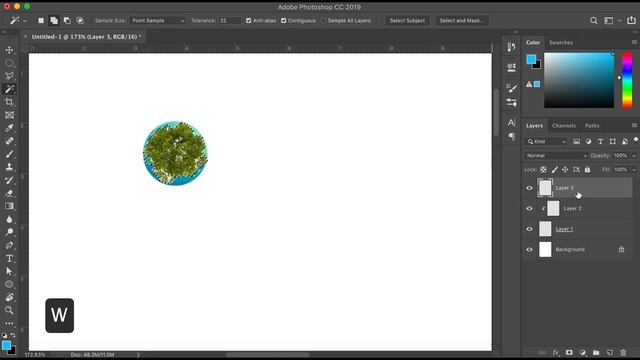Viewport: 640px width, 360px height.
Task: Open the Color panel options menu
Action: pos(634,42)
